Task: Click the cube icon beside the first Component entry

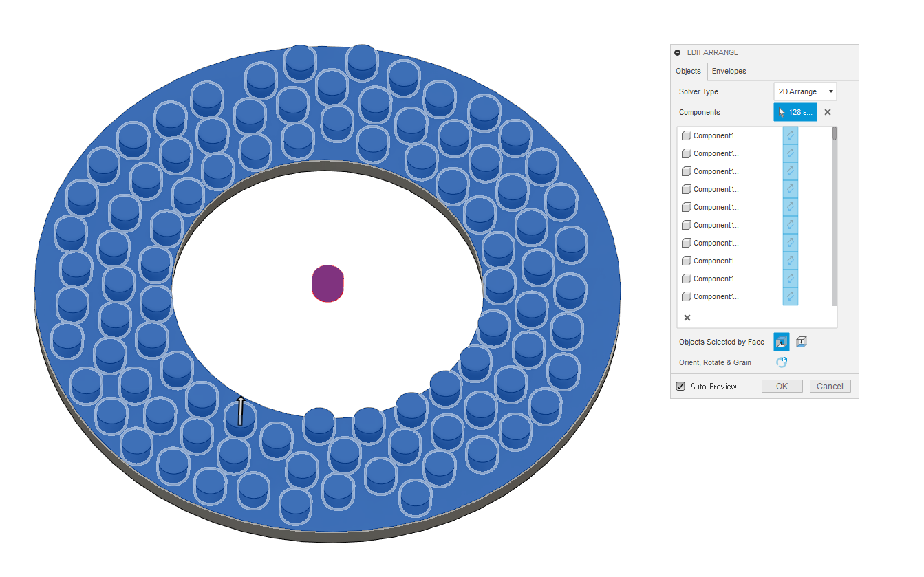Action: point(686,135)
